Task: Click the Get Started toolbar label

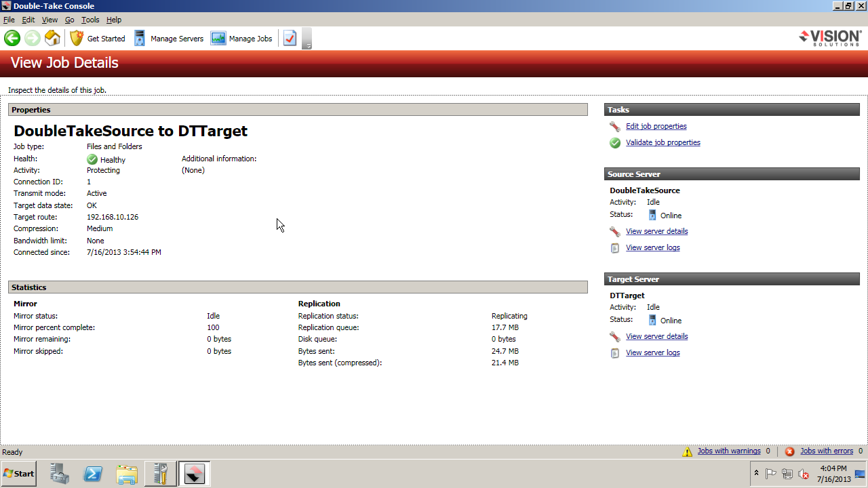Action: [106, 39]
